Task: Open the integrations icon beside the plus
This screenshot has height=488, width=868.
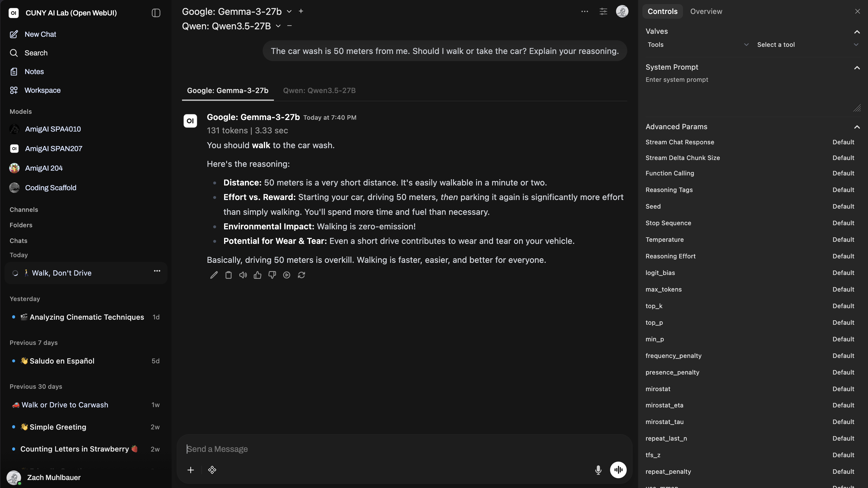Action: click(x=212, y=470)
